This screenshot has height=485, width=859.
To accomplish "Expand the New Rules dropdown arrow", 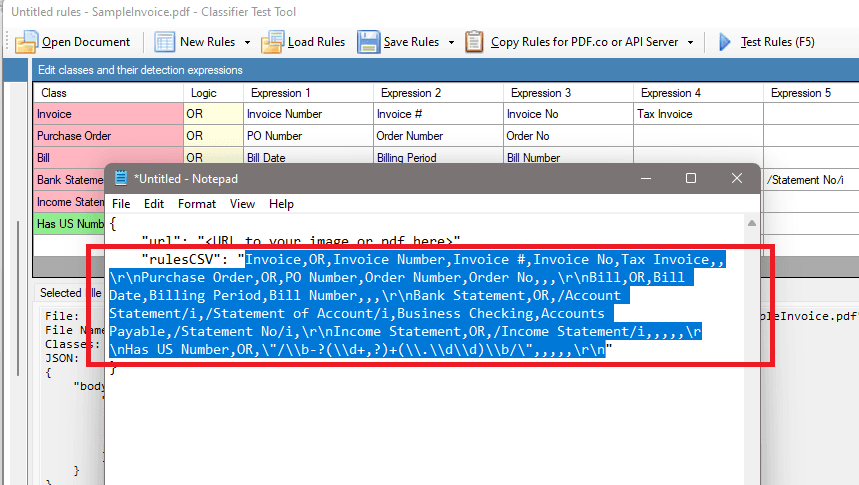I will [x=245, y=42].
